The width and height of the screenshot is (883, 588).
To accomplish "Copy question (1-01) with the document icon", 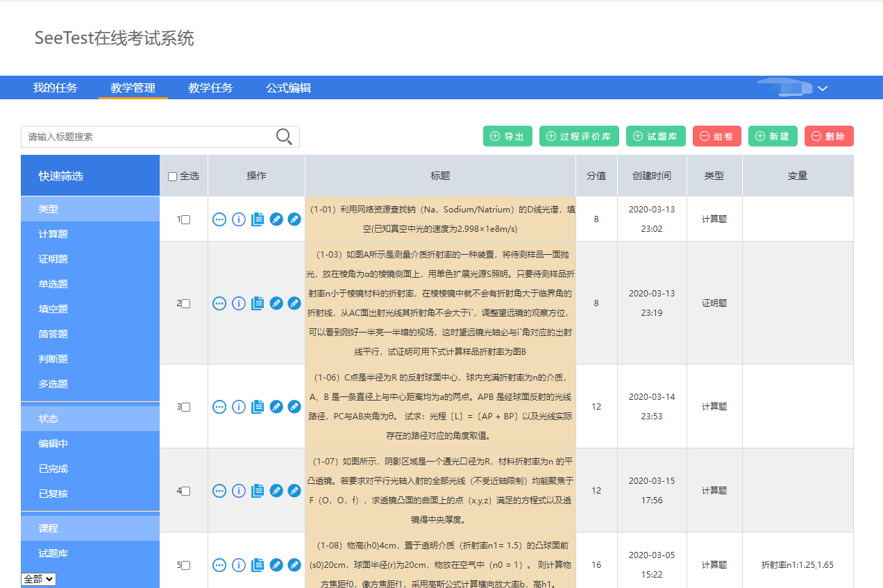I will 258,219.
